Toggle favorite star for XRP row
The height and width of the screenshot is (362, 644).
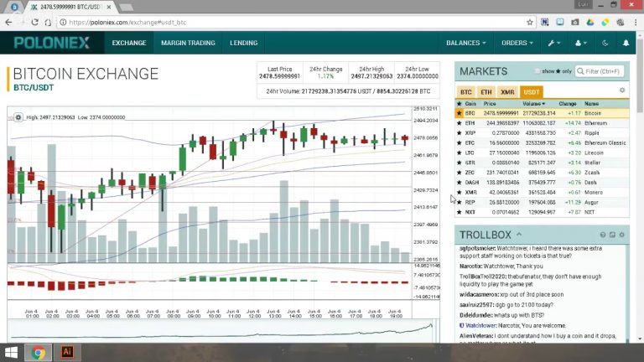tap(460, 133)
